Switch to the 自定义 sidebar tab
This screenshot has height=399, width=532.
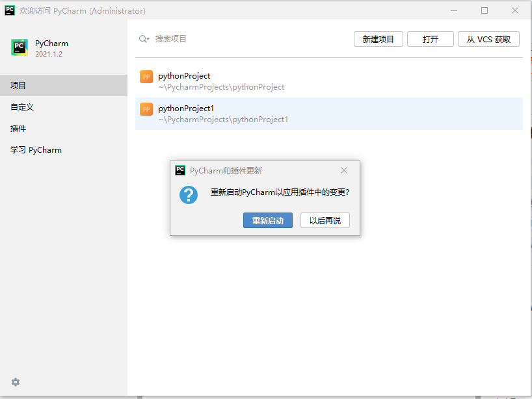(64, 107)
